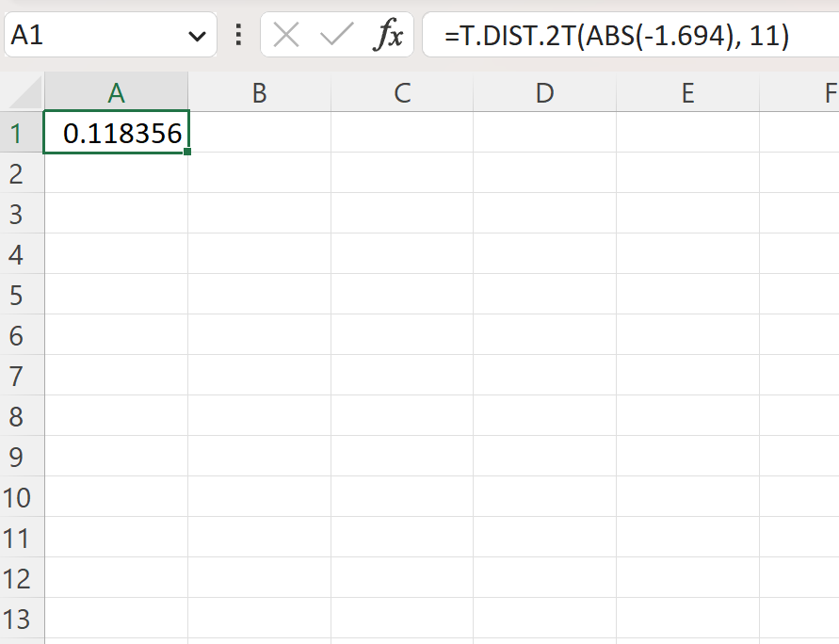Viewport: 839px width, 644px height.
Task: Click cell B3
Action: pos(259,214)
